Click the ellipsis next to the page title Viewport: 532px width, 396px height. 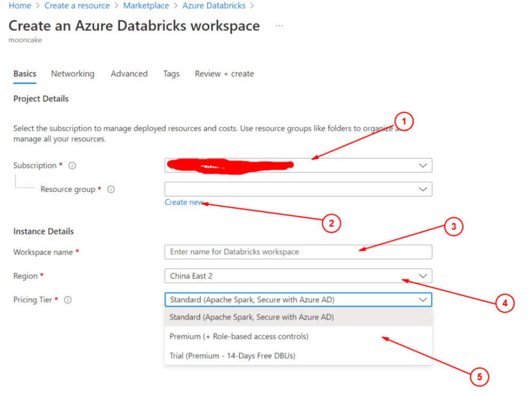click(279, 25)
